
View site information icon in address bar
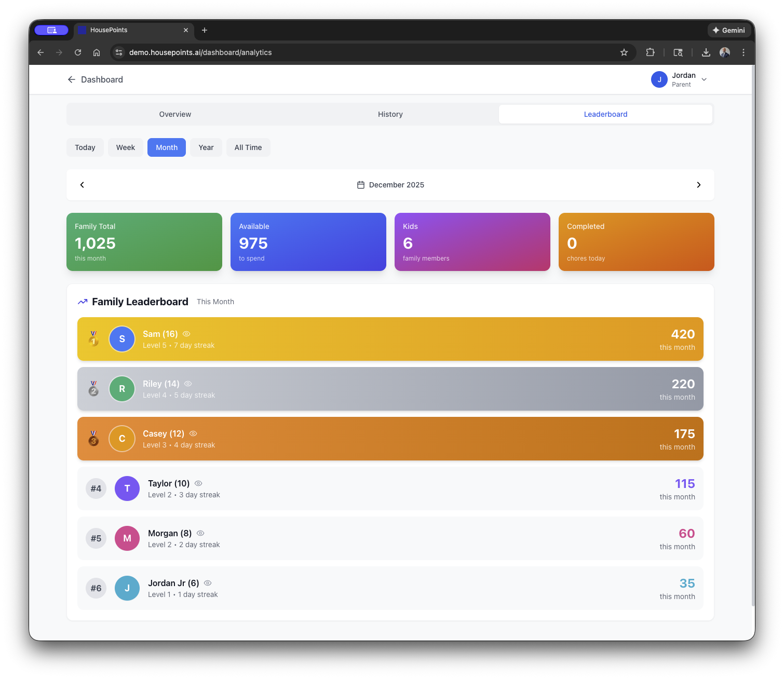click(119, 52)
